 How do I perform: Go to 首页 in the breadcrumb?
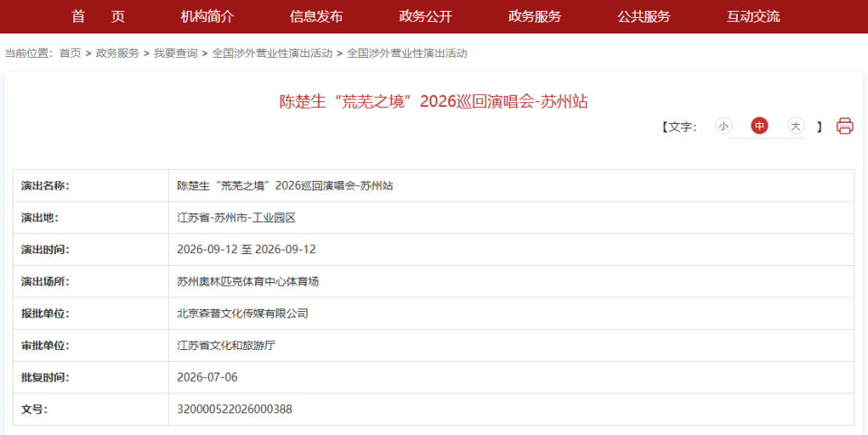tap(71, 53)
